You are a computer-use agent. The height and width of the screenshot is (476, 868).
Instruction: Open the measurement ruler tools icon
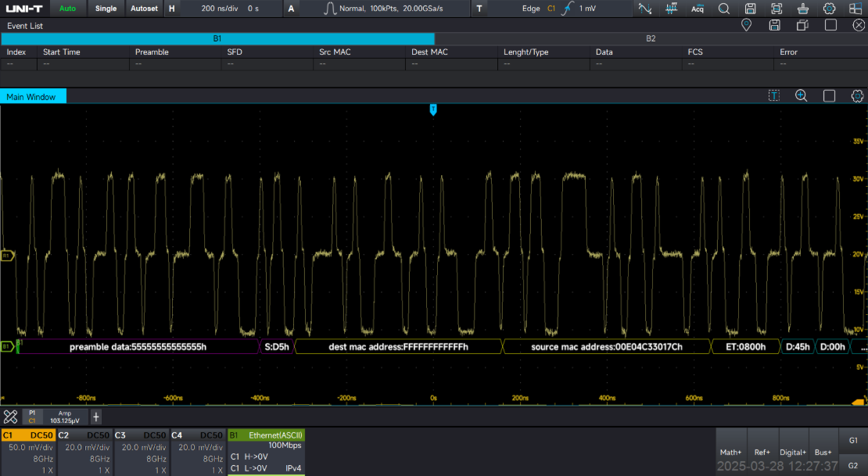(11, 417)
